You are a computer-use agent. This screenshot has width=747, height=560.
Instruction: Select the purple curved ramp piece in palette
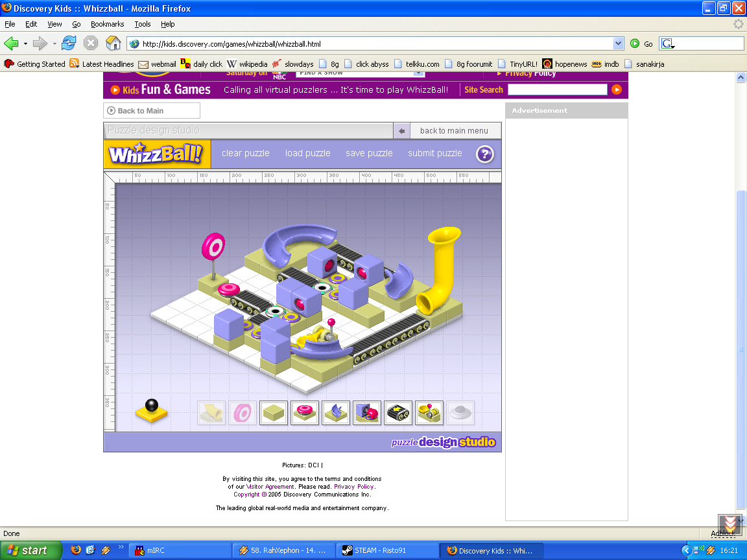click(x=336, y=413)
